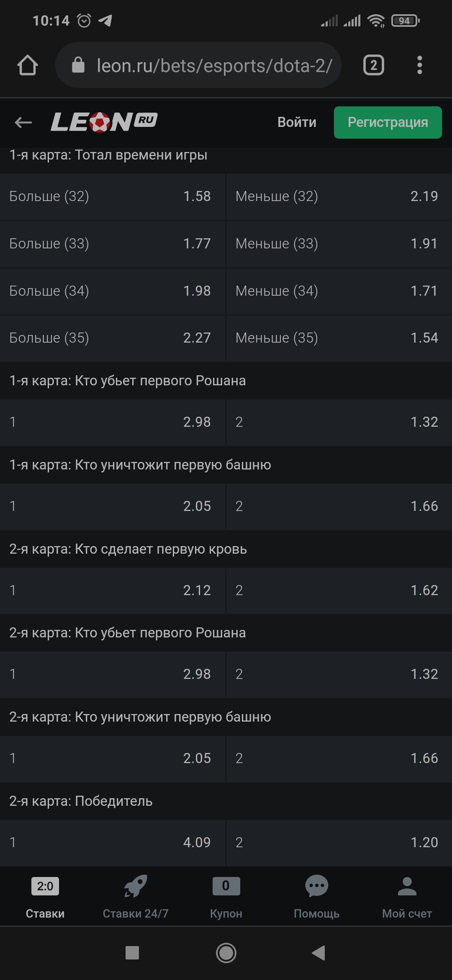Image resolution: width=452 pixels, height=980 pixels.
Task: Select Больше (32) odds 1.58
Action: (113, 196)
